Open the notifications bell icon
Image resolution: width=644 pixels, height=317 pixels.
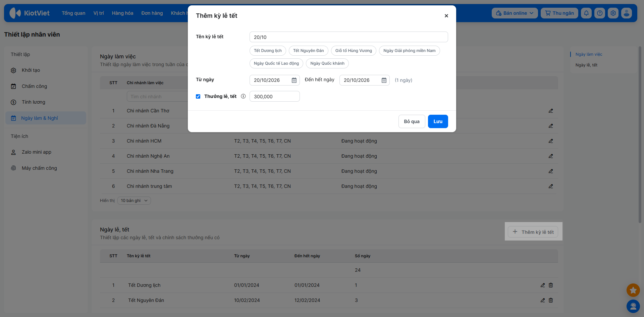pyautogui.click(x=586, y=13)
